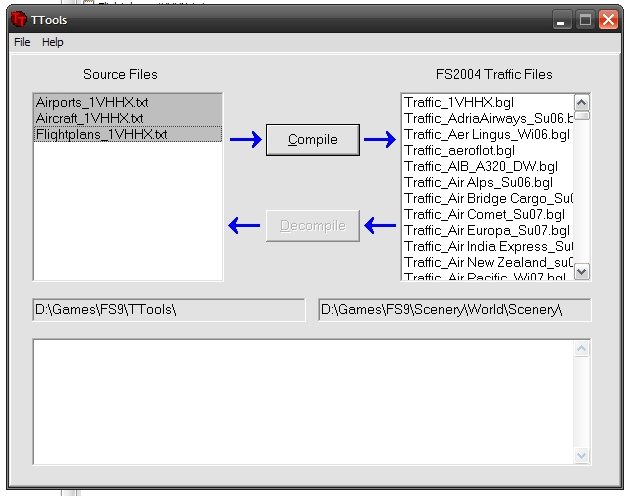Select Traffic_Air Comet_Su07.bgl file
This screenshot has height=496, width=630.
point(488,214)
